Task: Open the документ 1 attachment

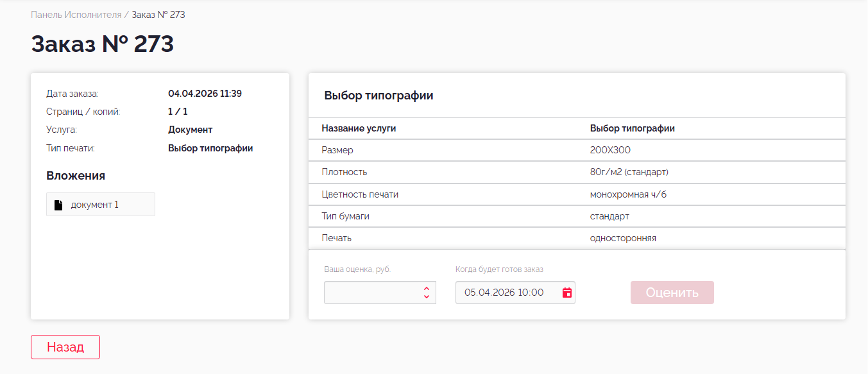Action: coord(95,205)
